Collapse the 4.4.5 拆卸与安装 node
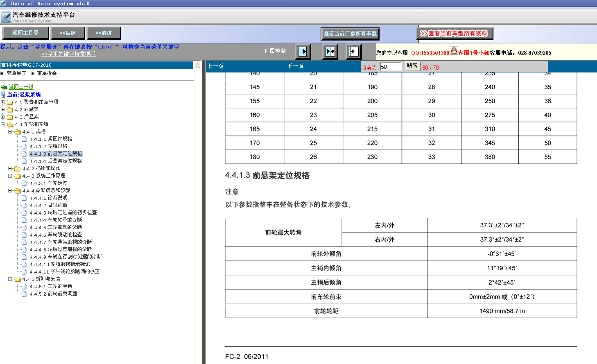This screenshot has width=597, height=364. [x=10, y=279]
